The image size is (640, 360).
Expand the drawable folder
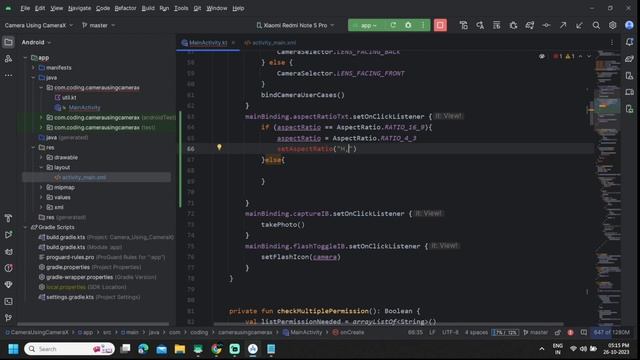click(x=41, y=157)
